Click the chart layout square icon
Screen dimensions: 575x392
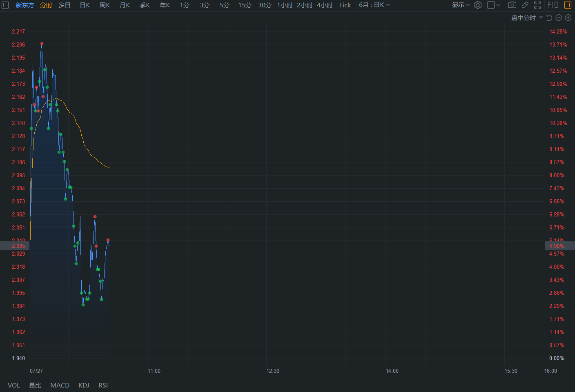point(491,5)
